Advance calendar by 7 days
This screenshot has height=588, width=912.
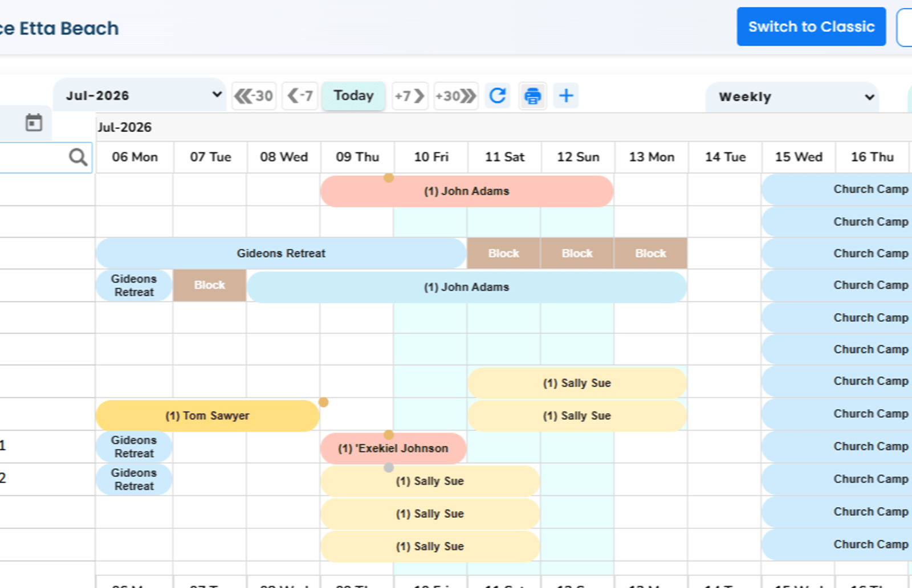click(410, 96)
